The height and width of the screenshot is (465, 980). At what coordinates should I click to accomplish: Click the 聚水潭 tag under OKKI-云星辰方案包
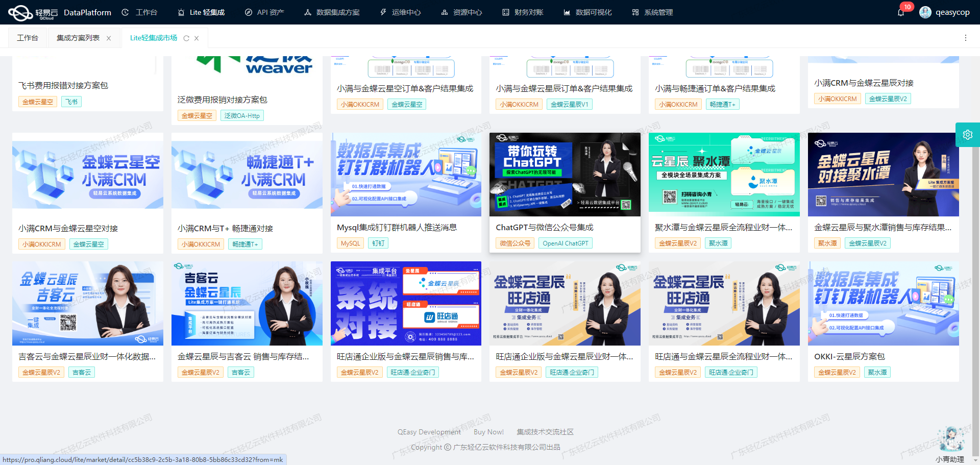[877, 373]
